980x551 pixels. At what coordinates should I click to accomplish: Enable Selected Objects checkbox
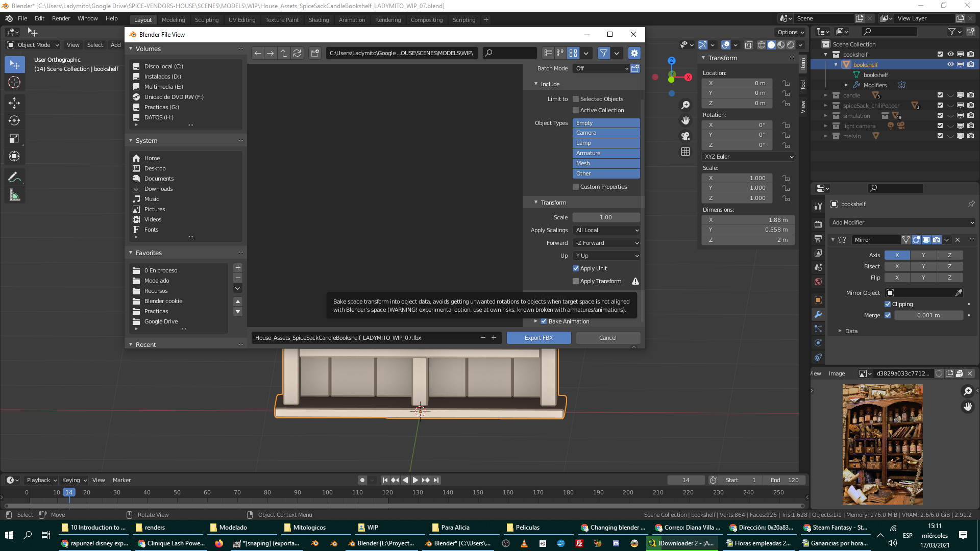click(x=576, y=99)
